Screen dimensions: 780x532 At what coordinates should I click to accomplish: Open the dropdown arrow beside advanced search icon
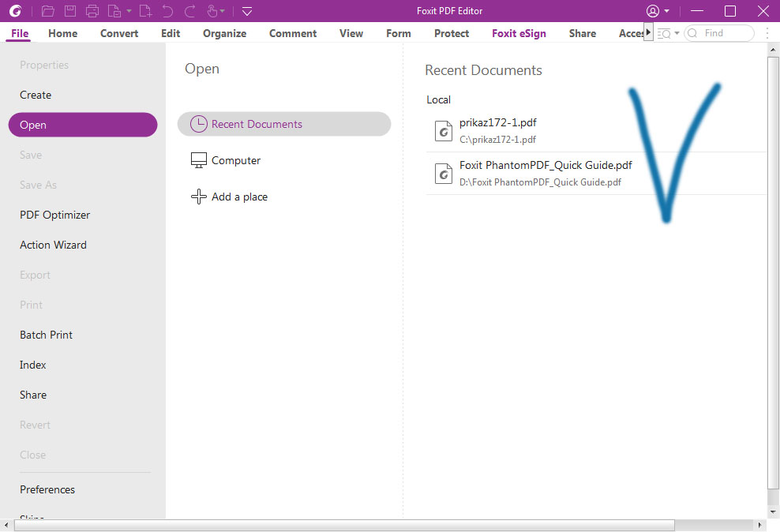point(677,33)
